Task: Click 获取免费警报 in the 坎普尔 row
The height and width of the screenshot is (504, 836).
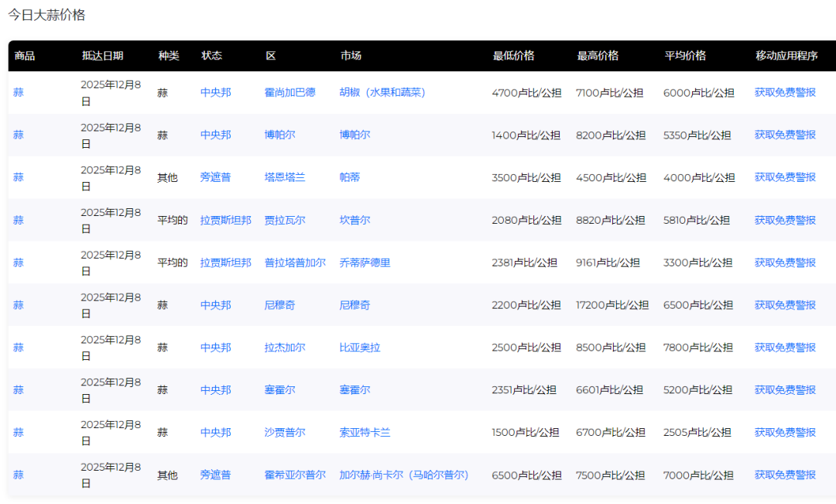Action: [x=785, y=221]
